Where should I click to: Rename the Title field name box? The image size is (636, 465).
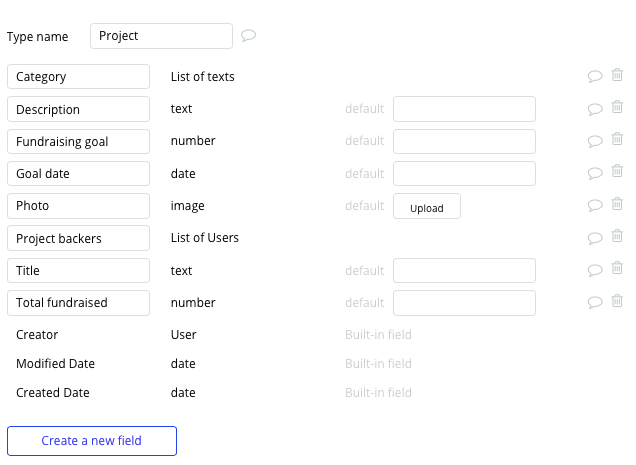coord(78,270)
